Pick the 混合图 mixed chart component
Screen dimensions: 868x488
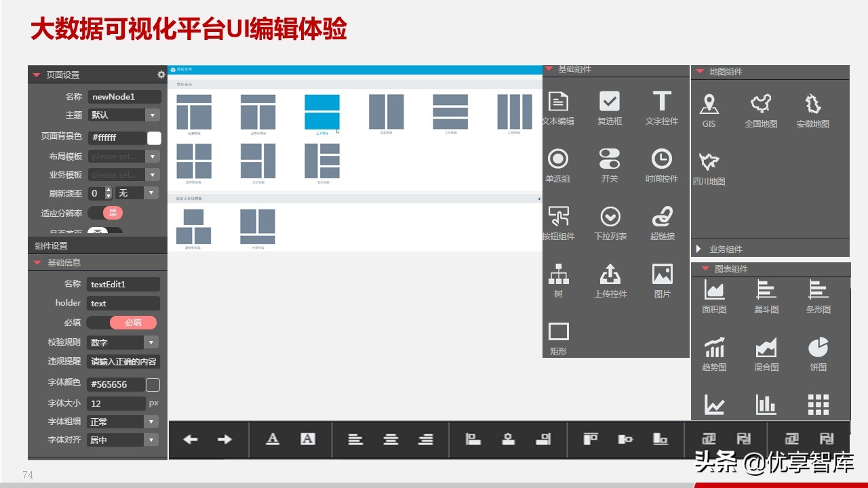766,354
